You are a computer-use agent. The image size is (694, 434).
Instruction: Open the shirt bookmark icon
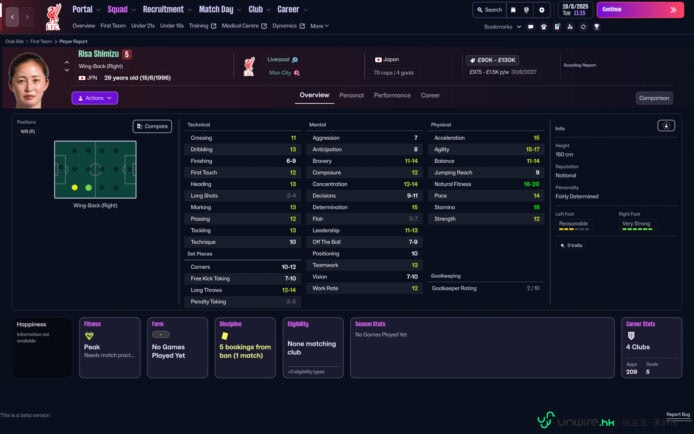point(544,27)
